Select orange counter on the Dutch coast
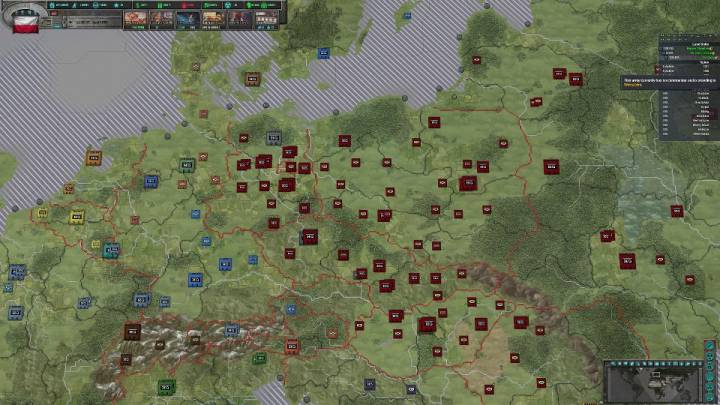Viewport: 720px width, 405px height. (x=94, y=158)
